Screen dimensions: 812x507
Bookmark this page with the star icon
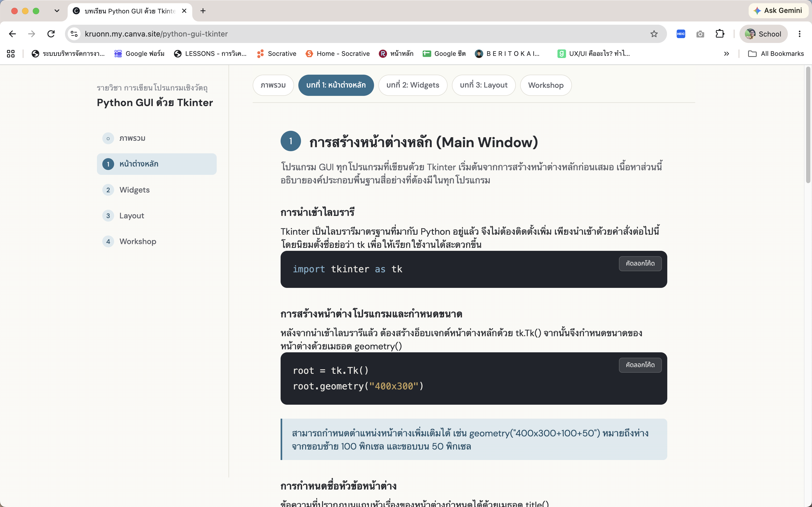click(x=654, y=34)
